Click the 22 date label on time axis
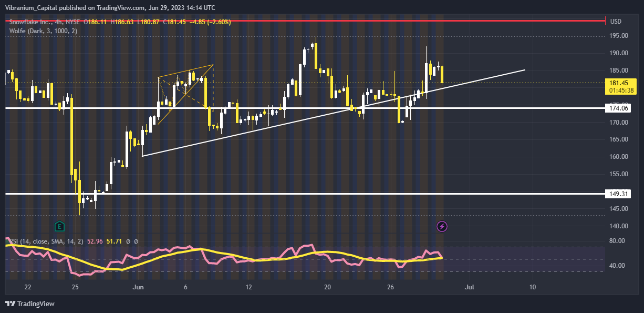Screen dimensions: 644x313 tap(28, 287)
